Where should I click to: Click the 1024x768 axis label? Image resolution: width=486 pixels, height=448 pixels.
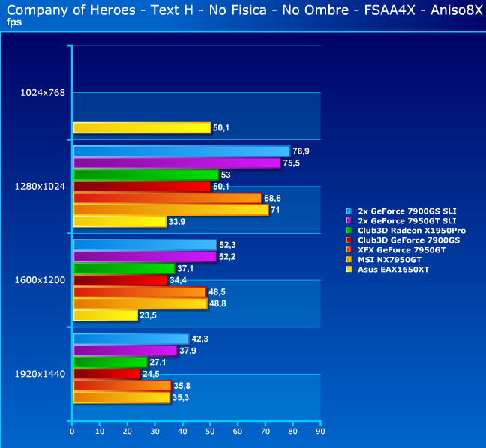coord(43,93)
